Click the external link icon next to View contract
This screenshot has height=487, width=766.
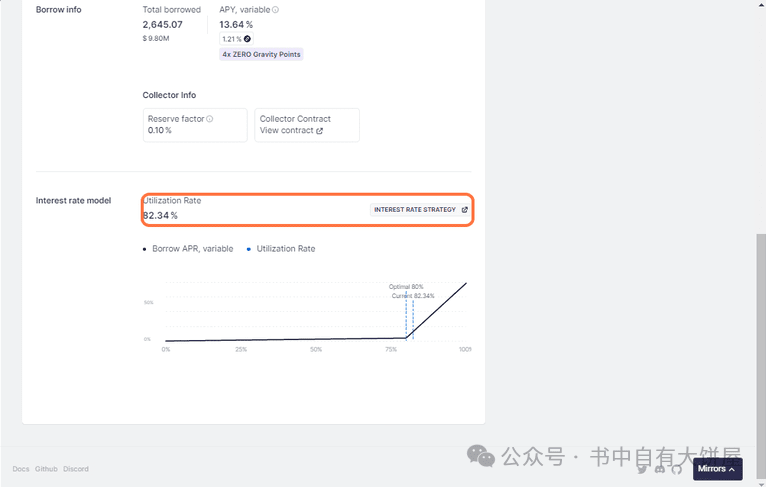pyautogui.click(x=319, y=131)
